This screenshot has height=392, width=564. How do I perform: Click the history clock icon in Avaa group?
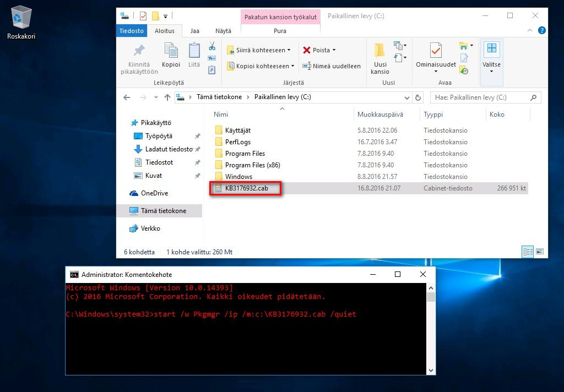coord(464,70)
